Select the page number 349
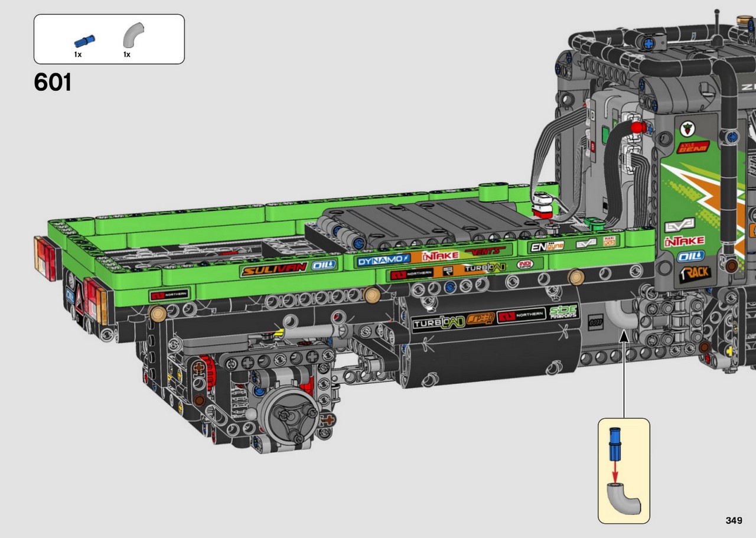The width and height of the screenshot is (756, 538). click(734, 520)
